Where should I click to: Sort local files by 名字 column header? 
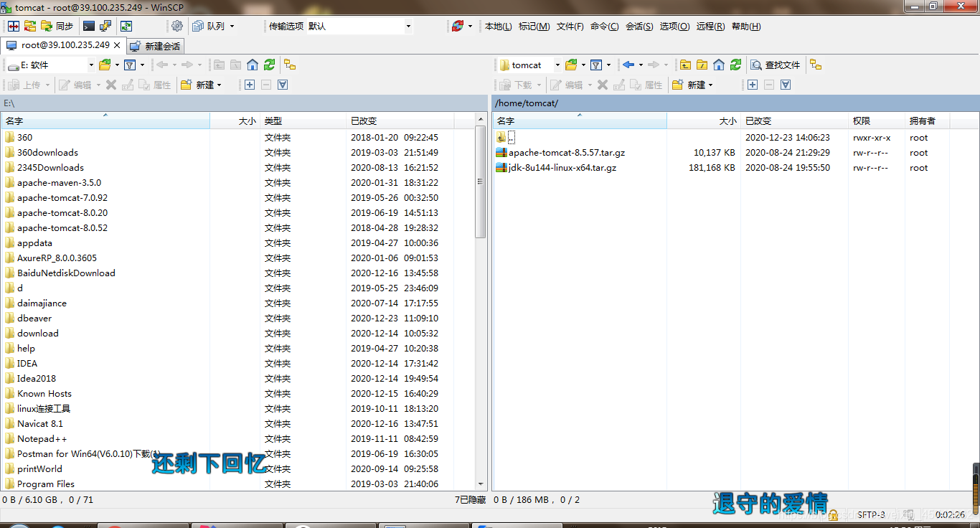coord(105,121)
